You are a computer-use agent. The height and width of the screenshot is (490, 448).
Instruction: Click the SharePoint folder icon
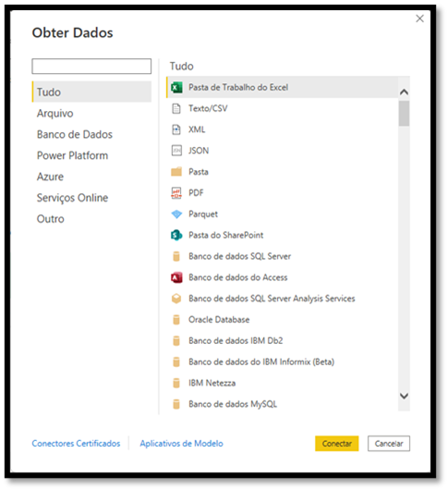(x=176, y=235)
